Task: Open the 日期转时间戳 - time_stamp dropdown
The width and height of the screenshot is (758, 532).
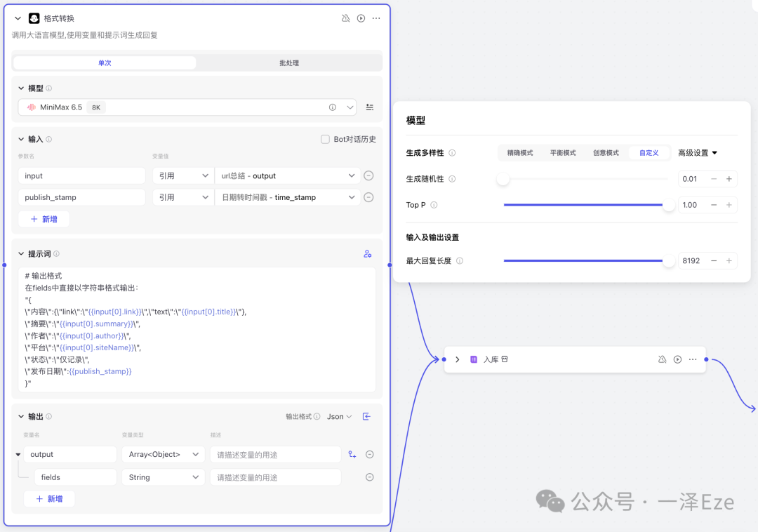Action: pyautogui.click(x=288, y=197)
